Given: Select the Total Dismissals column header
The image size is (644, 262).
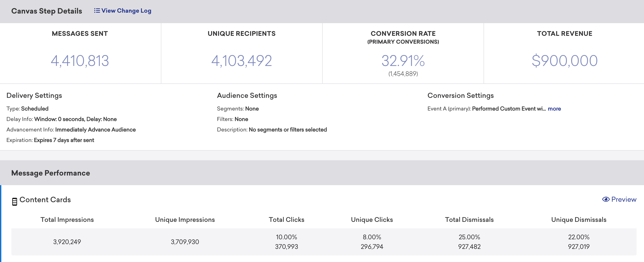Looking at the screenshot, I should pyautogui.click(x=469, y=220).
